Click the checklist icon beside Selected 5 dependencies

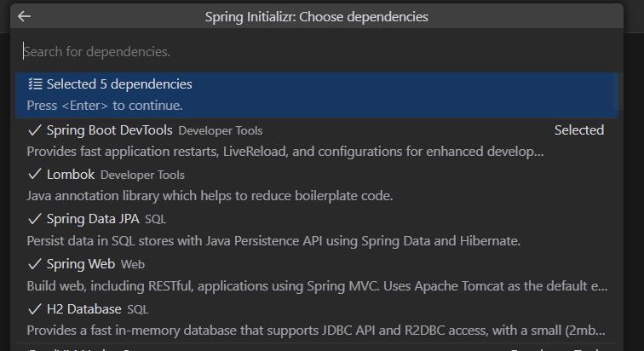click(35, 84)
